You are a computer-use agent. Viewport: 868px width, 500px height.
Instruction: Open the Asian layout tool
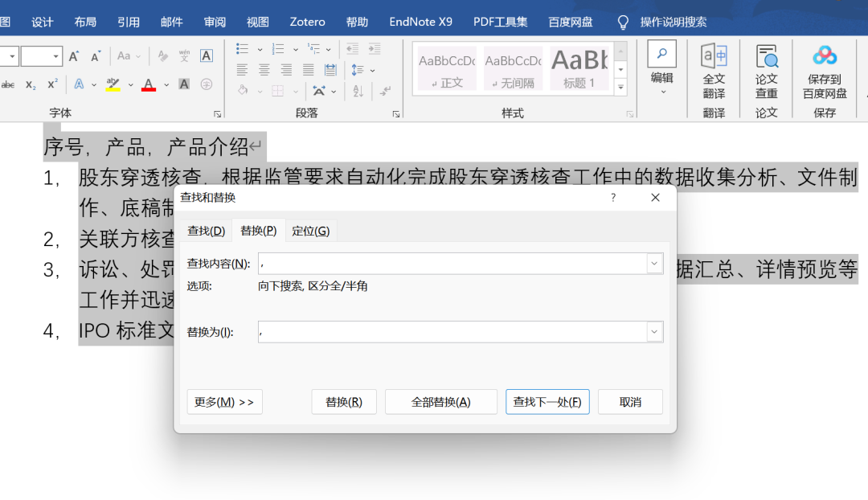coord(319,91)
